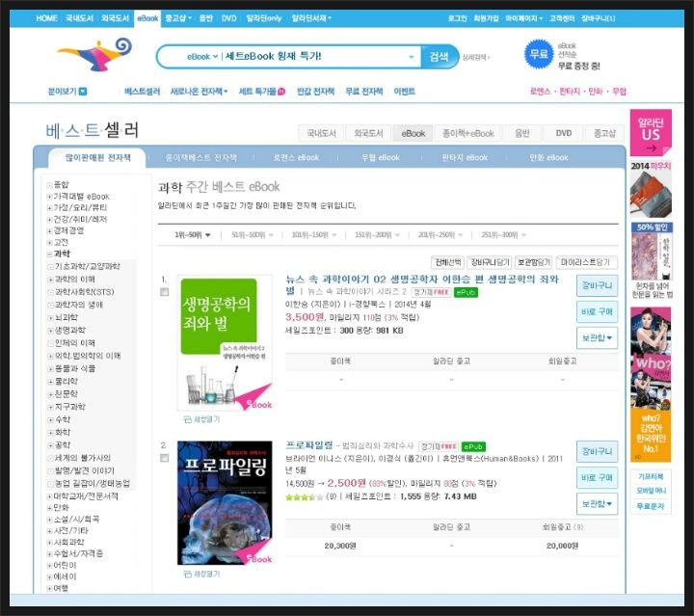Viewport: 694px width, 616px height.
Task: Click the search text input field
Action: pos(313,57)
